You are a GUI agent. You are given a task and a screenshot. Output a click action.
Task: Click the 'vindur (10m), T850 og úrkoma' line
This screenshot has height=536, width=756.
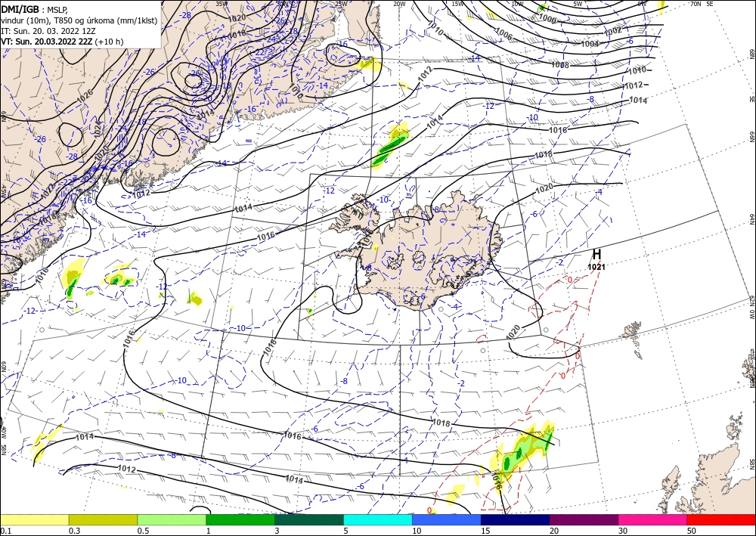click(79, 20)
